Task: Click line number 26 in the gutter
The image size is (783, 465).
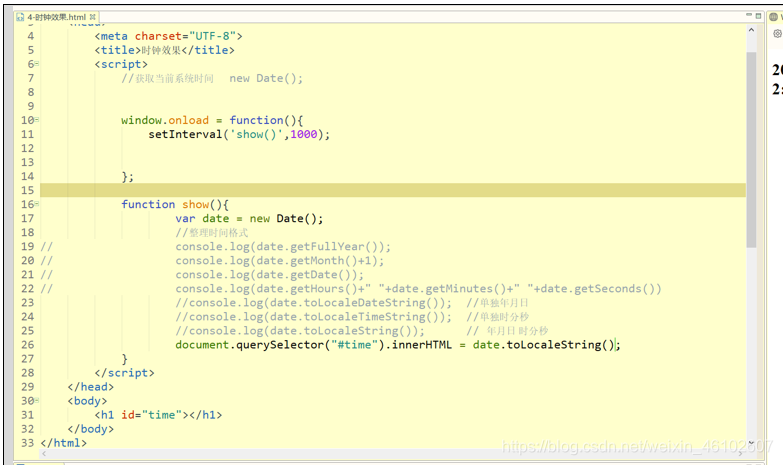Action: pos(27,345)
